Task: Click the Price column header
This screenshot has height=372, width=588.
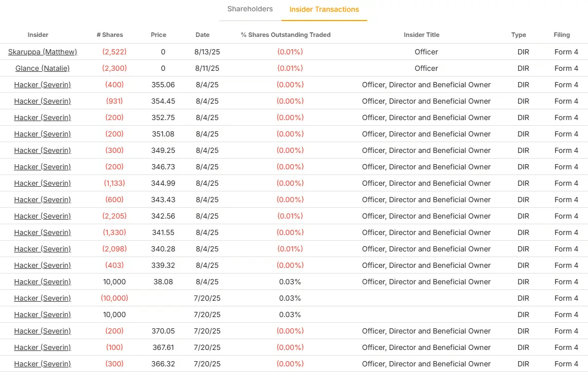Action: 159,35
